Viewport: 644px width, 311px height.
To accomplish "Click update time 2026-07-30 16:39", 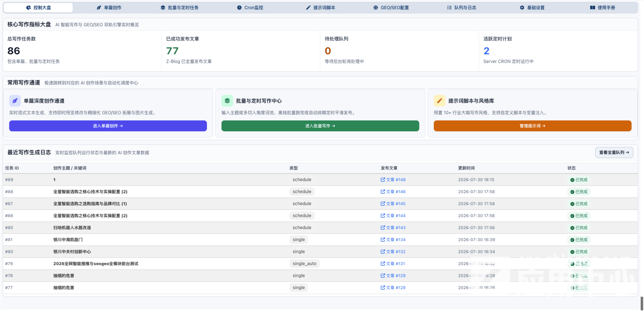I will pos(476,240).
